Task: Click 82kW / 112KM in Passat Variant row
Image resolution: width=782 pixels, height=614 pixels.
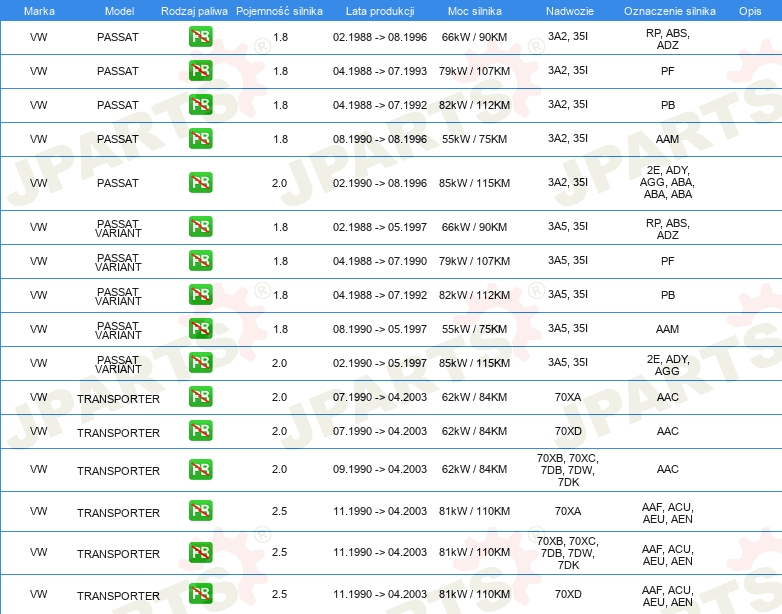Action: 474,295
